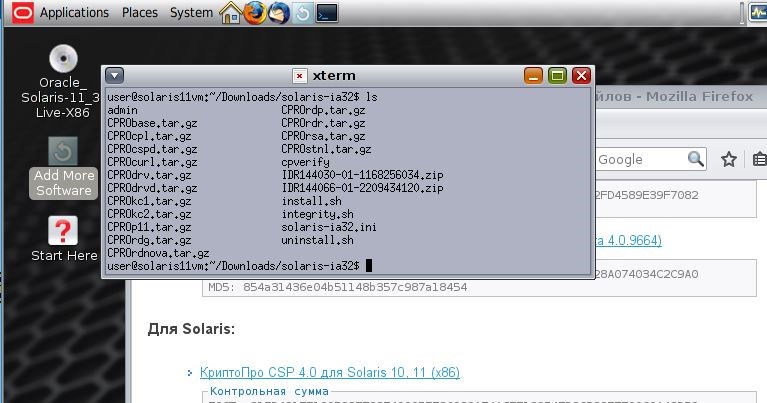The width and height of the screenshot is (767, 403).
Task: Click install.sh in the xterm listing
Action: click(x=312, y=201)
